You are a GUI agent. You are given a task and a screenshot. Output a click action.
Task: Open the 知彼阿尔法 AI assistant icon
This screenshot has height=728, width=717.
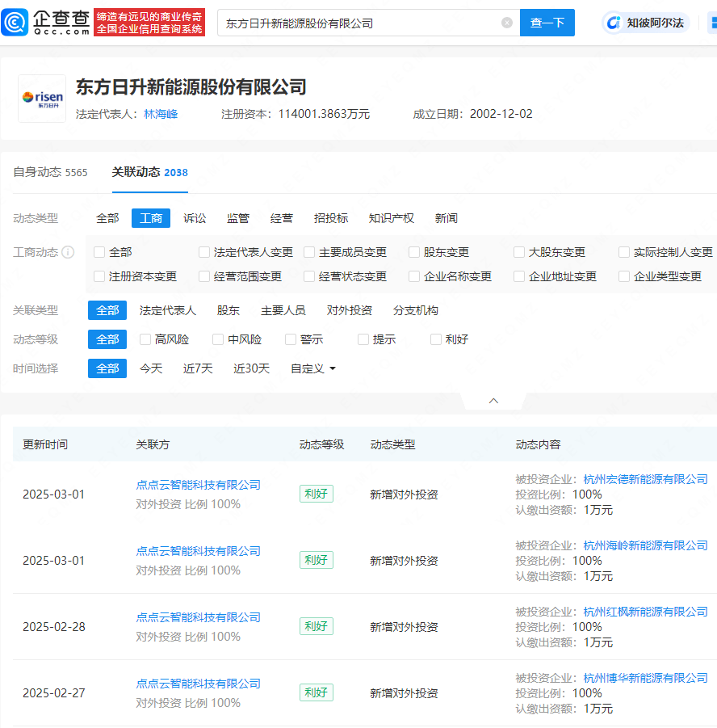pos(614,23)
